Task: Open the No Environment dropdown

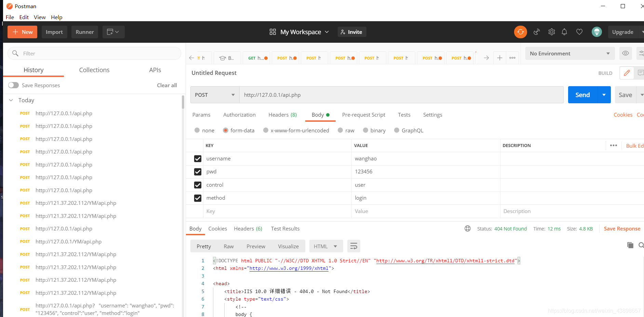Action: coord(570,53)
